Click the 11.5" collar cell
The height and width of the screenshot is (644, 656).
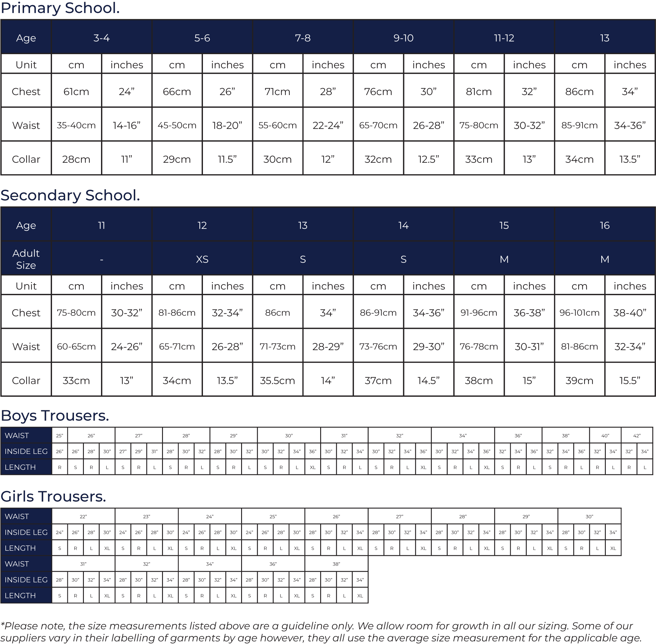coord(227,159)
